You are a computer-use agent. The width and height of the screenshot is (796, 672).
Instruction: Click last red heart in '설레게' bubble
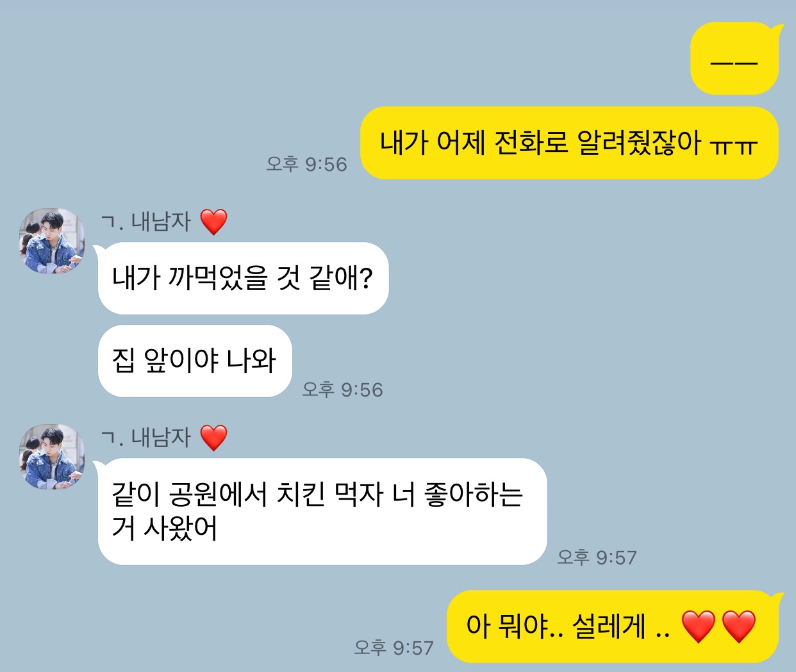(739, 626)
